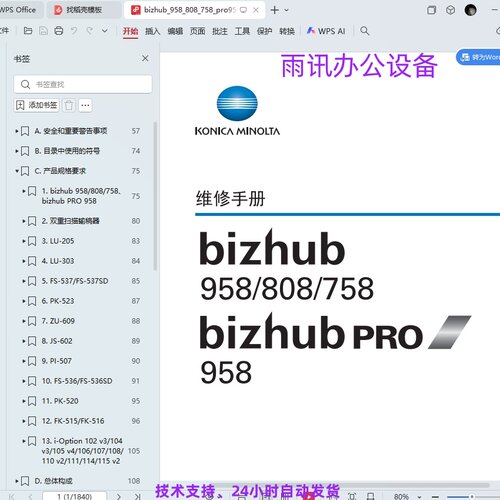
Task: Delete bookmark with the trash icon
Action: pyautogui.click(x=69, y=105)
